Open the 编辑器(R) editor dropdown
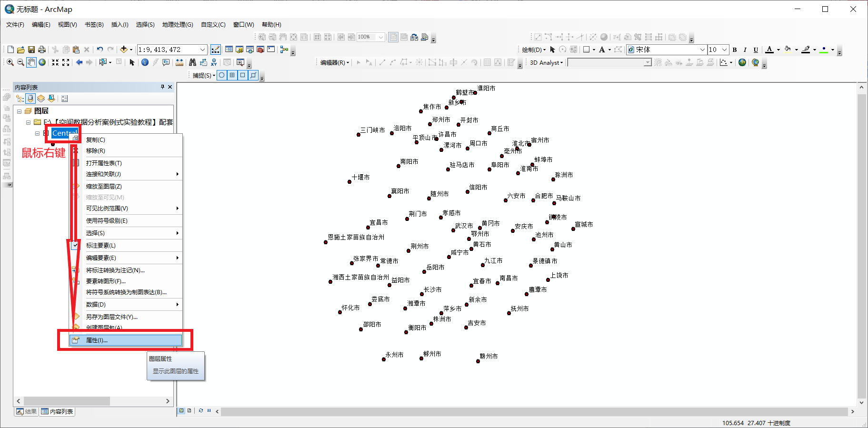The height and width of the screenshot is (428, 868). coord(335,62)
